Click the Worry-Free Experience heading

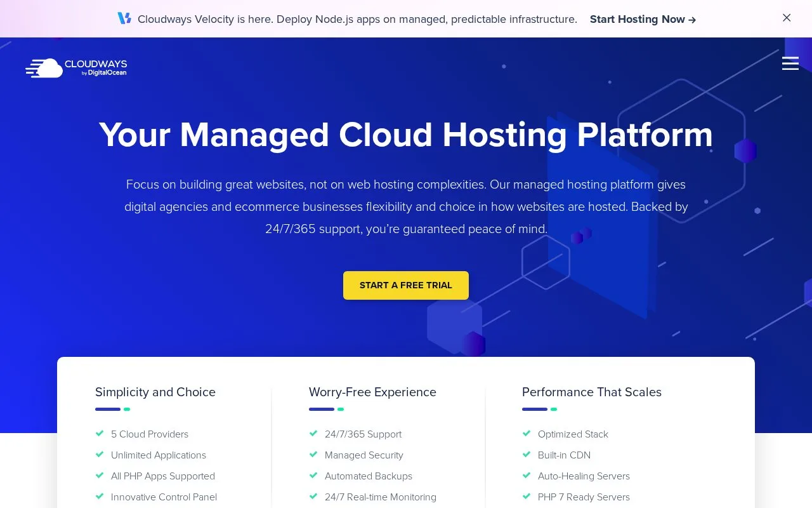(x=372, y=392)
